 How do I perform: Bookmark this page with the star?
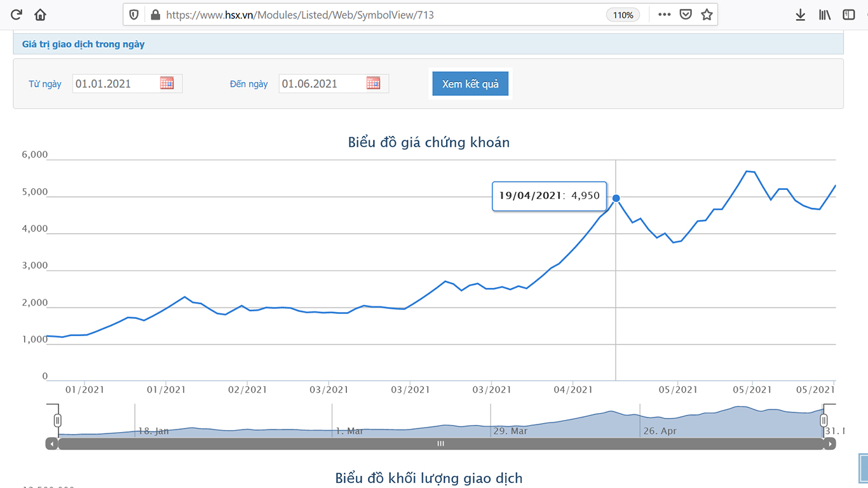click(x=707, y=15)
